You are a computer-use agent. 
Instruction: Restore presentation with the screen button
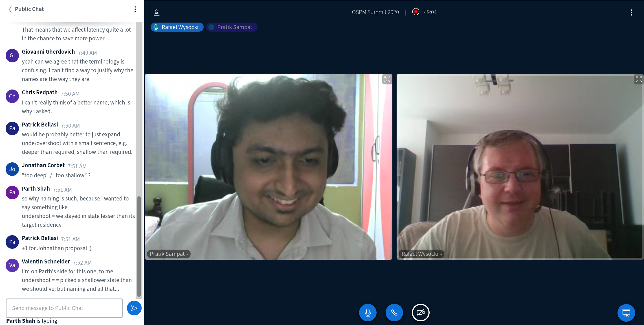[626, 313]
